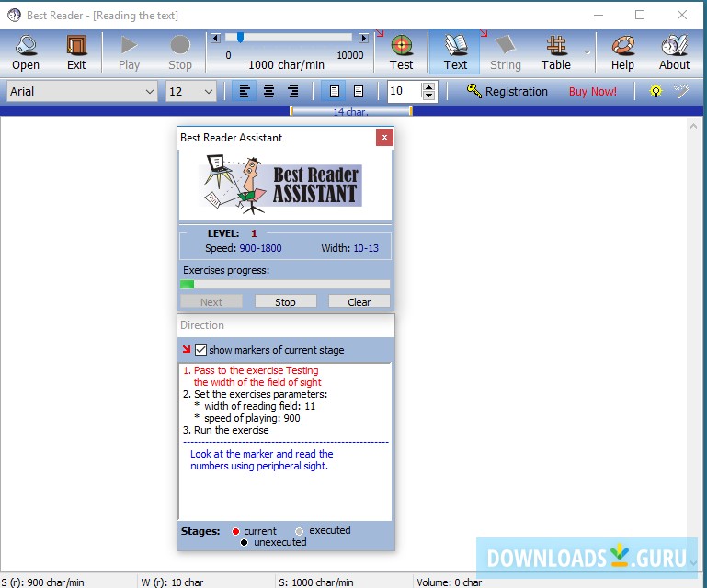Toggle show markers of current stage checkbox

pyautogui.click(x=200, y=350)
